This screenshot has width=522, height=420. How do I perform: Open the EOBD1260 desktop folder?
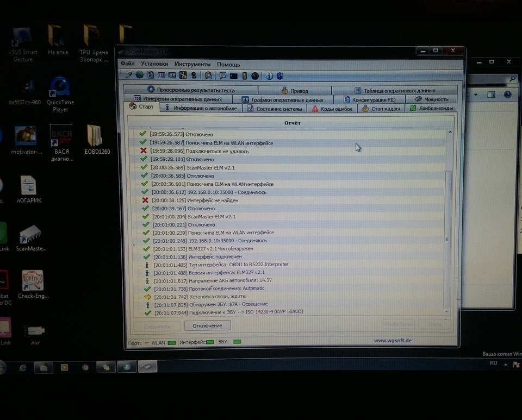pos(97,139)
